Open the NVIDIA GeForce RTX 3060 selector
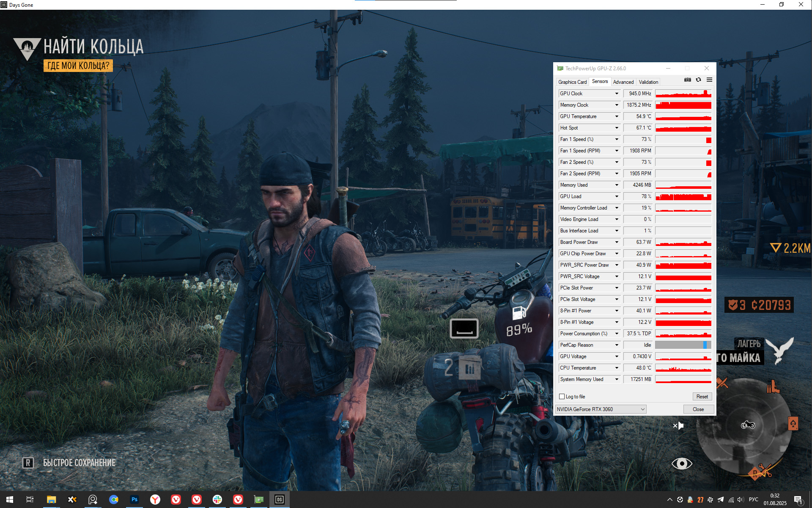 [601, 409]
